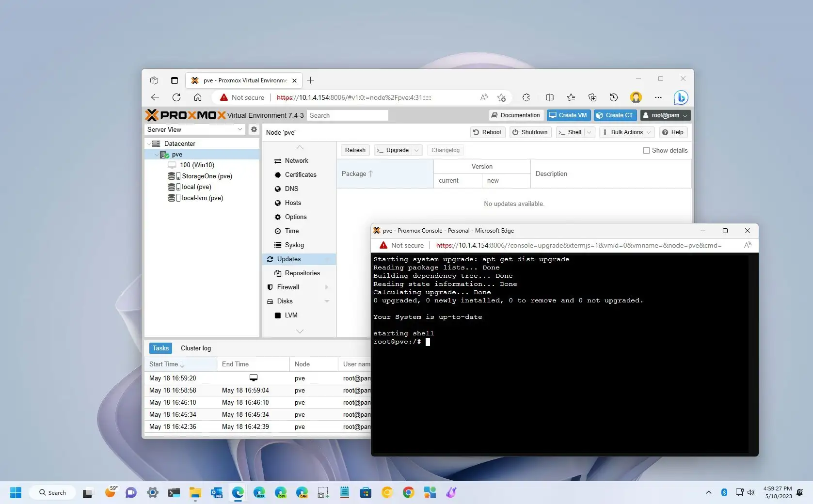Open Documentation from the top bar
813x504 pixels.
click(x=515, y=115)
